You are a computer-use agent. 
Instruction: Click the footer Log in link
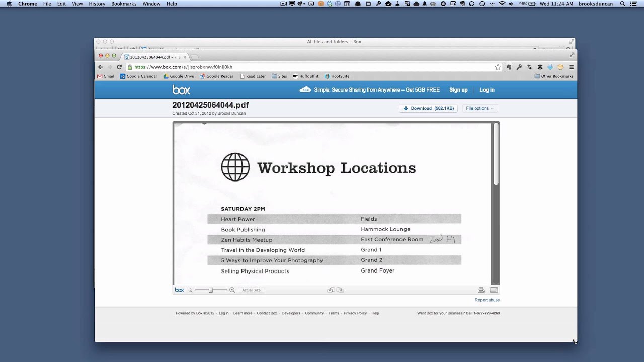click(223, 313)
